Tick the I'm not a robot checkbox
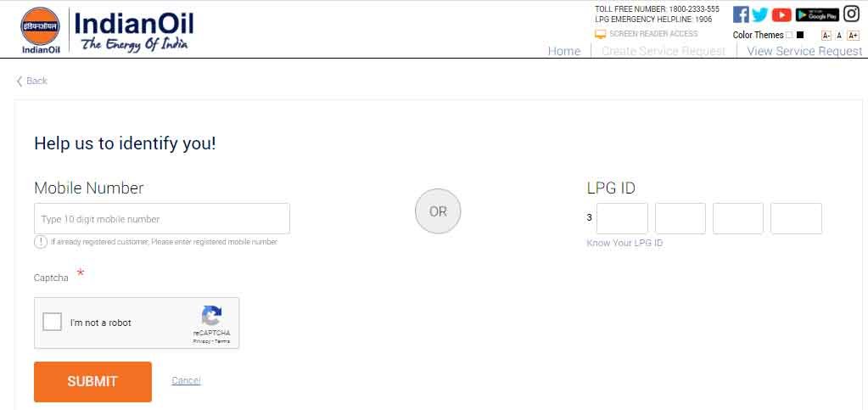868x410 pixels. click(x=52, y=322)
